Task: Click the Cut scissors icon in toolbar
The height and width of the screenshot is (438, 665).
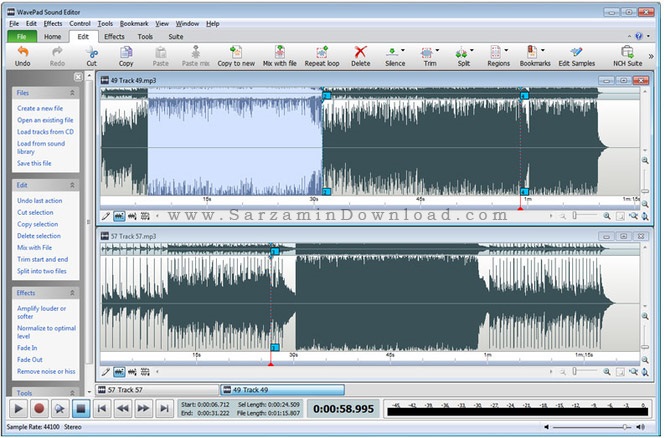Action: 91,51
